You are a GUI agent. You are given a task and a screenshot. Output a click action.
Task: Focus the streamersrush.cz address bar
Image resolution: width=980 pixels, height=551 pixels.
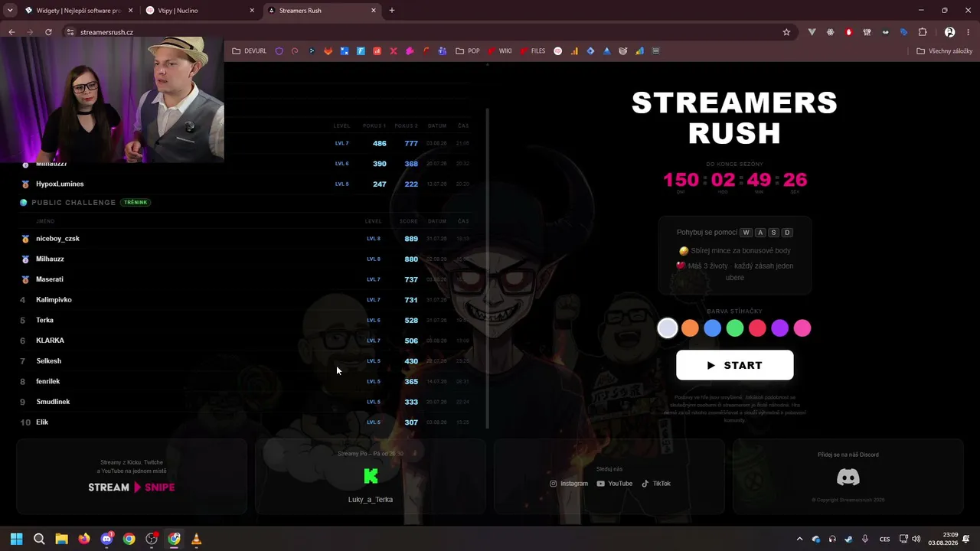[x=429, y=32]
